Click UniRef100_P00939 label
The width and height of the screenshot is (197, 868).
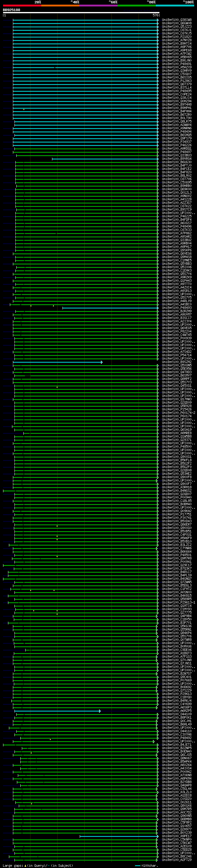pos(176,338)
